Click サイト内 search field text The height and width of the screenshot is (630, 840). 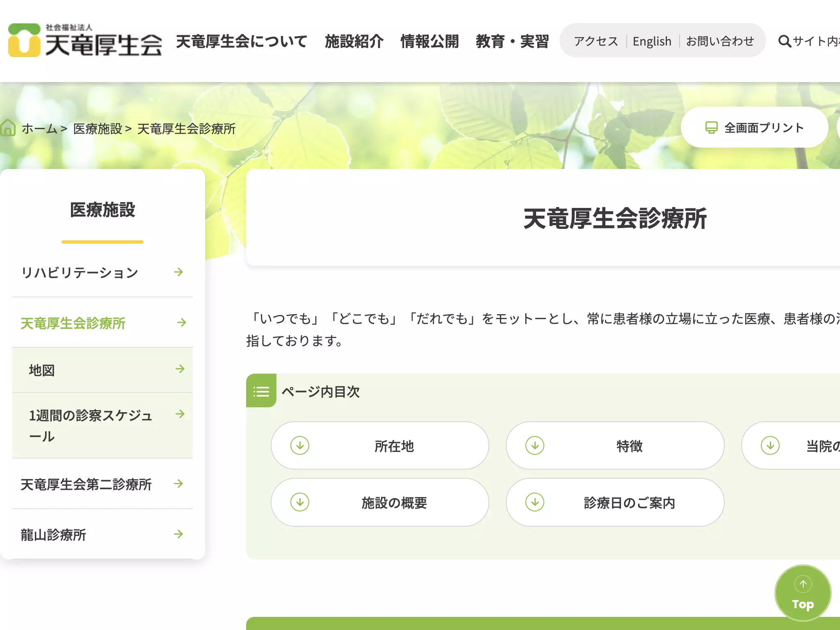[816, 41]
